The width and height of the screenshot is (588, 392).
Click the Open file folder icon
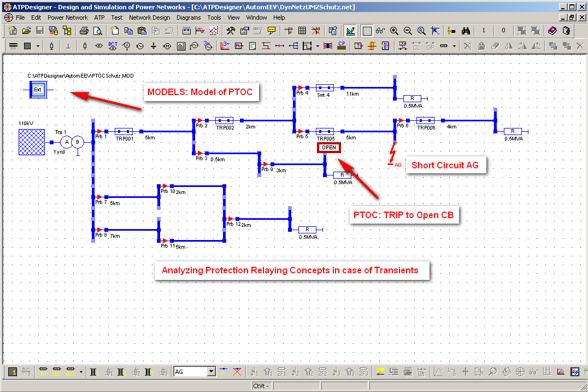26,31
